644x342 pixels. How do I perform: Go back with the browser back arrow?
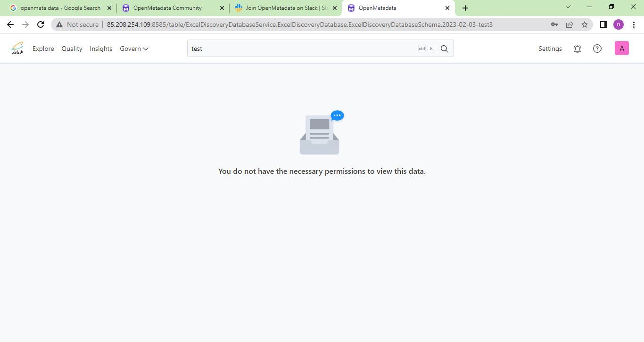(x=10, y=24)
